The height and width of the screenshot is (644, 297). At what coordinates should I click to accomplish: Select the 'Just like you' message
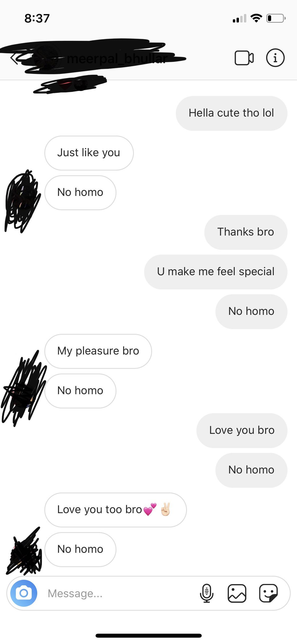(x=89, y=153)
